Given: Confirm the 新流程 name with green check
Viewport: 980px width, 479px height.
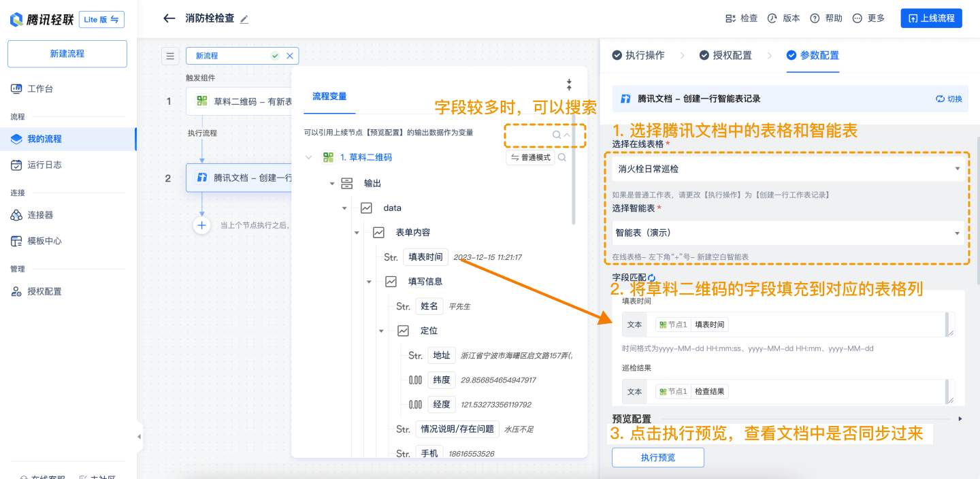Looking at the screenshot, I should [x=275, y=56].
